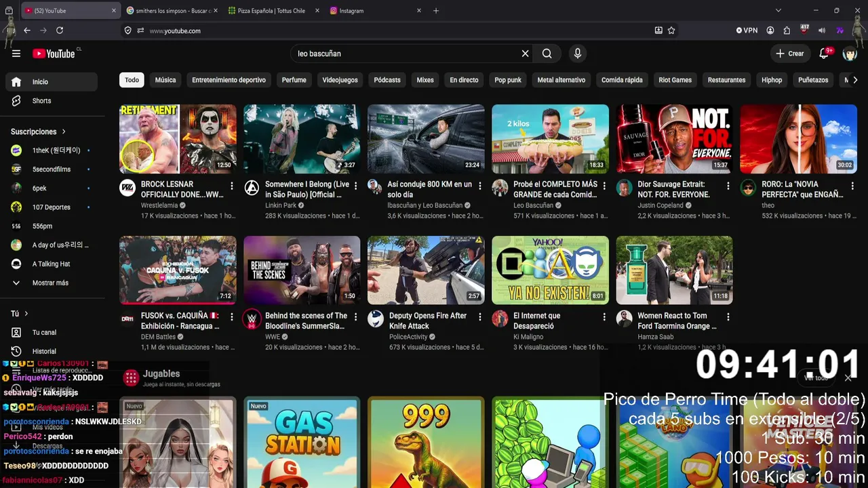Open the RORO La NOVIA PERFECTA thumbnail
The height and width of the screenshot is (488, 868).
pos(799,139)
